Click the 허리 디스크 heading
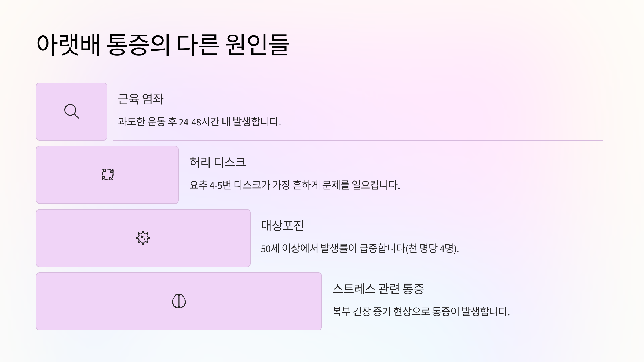644x362 pixels. pos(218,162)
